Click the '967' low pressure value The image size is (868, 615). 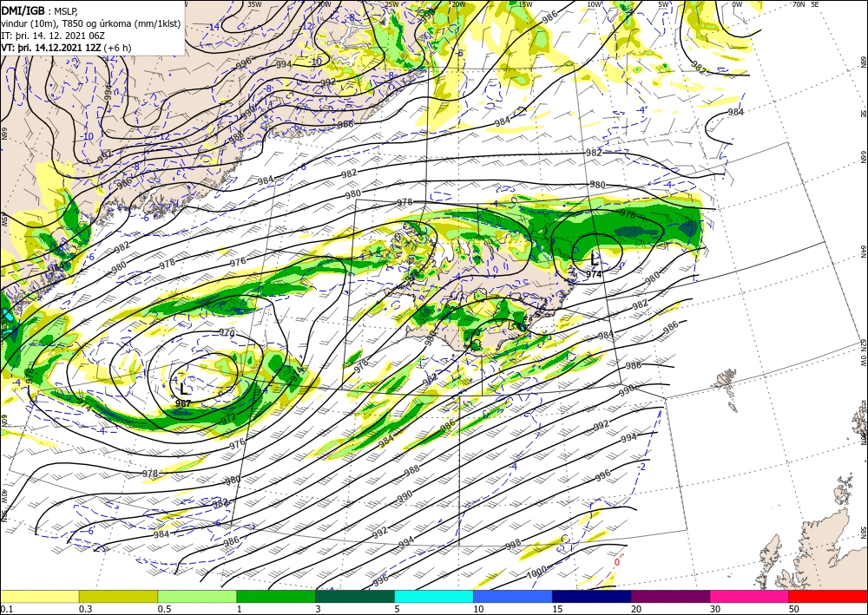[x=183, y=403]
